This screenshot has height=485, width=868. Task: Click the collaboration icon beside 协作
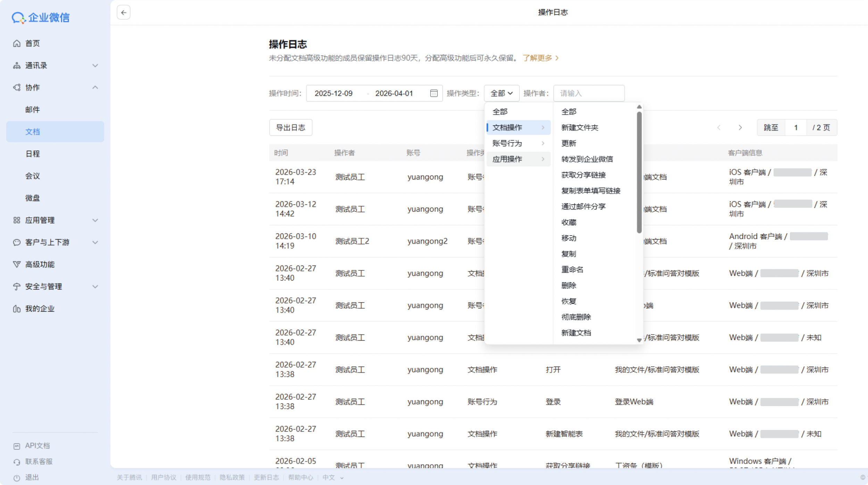pyautogui.click(x=17, y=88)
